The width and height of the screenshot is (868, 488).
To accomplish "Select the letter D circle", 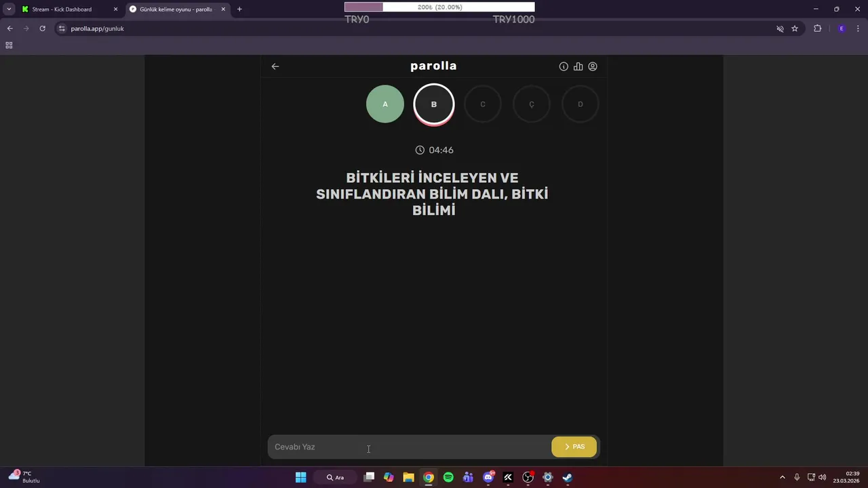I will pos(580,104).
